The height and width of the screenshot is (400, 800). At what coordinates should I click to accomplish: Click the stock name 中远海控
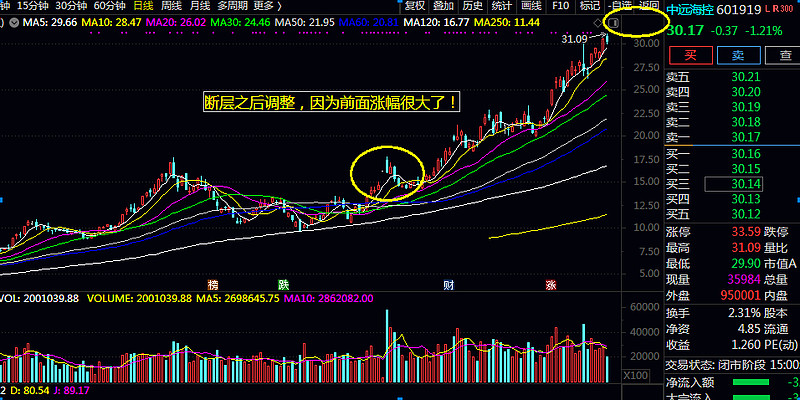[x=690, y=9]
